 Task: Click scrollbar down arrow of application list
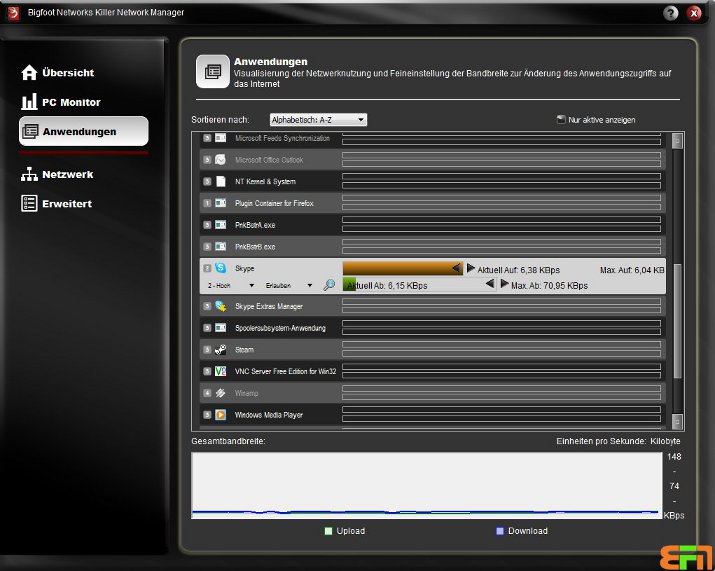point(677,421)
